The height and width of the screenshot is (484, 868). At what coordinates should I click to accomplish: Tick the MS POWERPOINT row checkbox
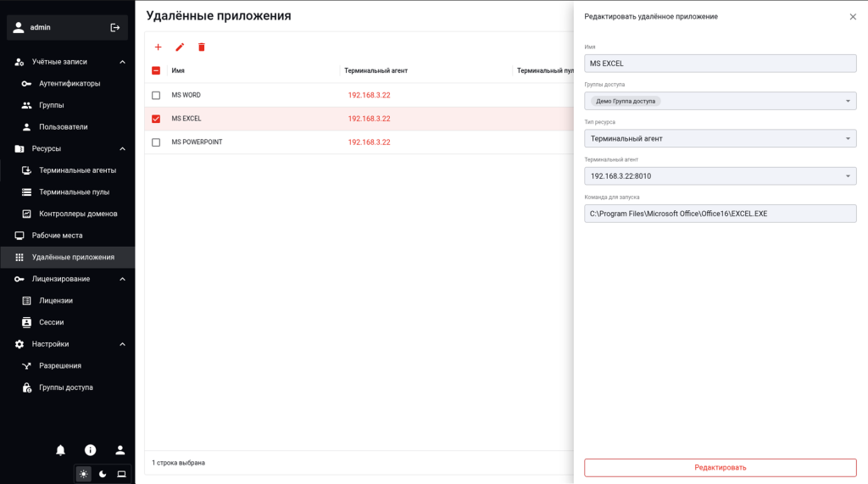pyautogui.click(x=156, y=142)
